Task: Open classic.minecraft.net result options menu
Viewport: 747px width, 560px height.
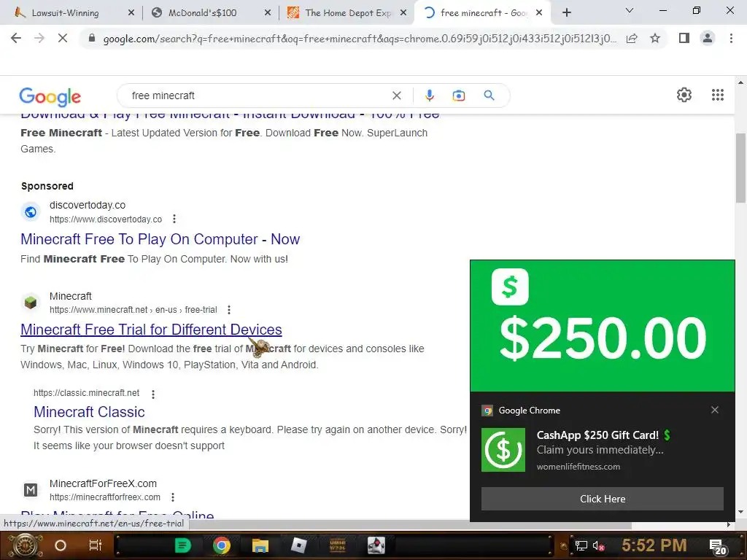Action: tap(153, 394)
